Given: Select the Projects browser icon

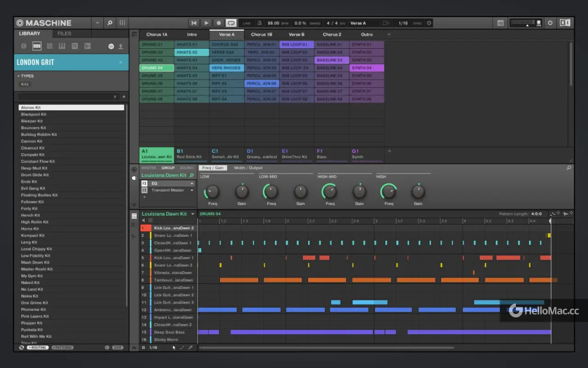Looking at the screenshot, I should (24, 46).
